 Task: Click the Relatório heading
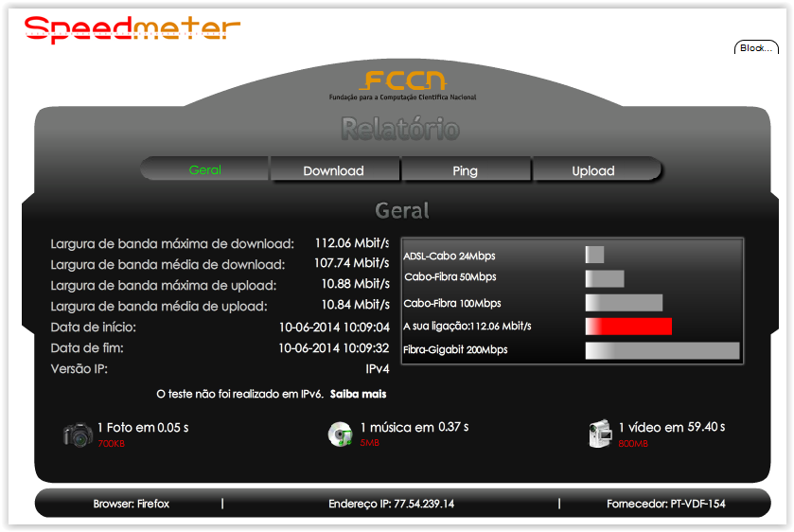400,129
